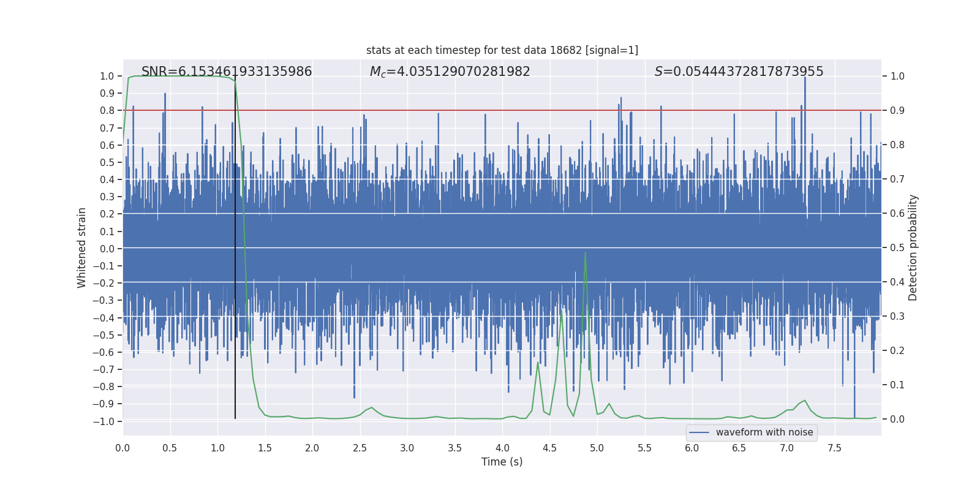Select the Time axis tick label 6.5
This screenshot has width=980, height=490.
tap(739, 448)
